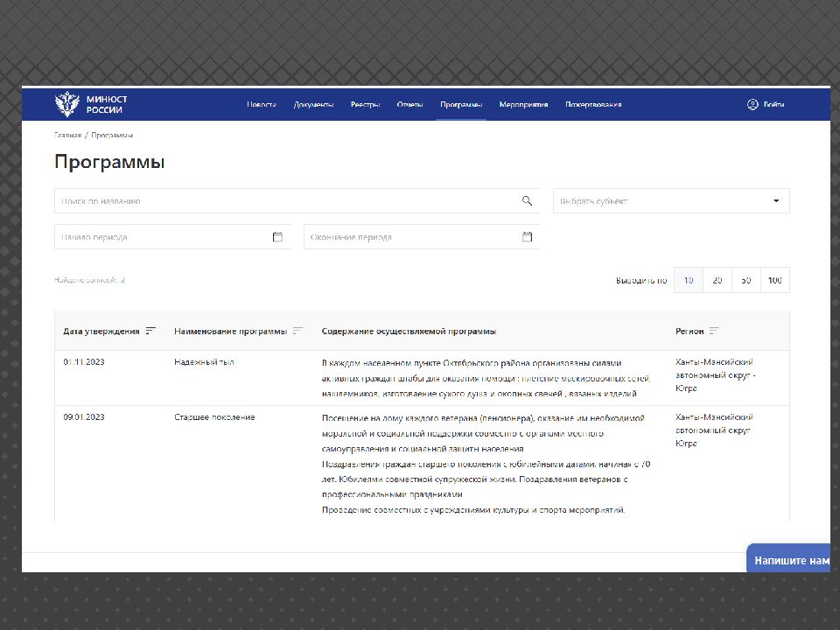Focus the Окончание периода date field
The width and height of the screenshot is (840, 630).
click(x=421, y=237)
